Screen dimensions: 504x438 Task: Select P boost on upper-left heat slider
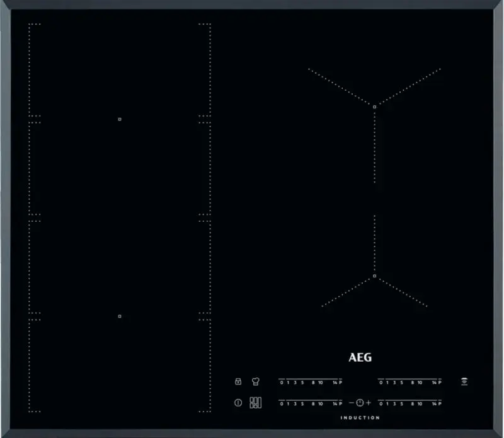[x=340, y=383]
